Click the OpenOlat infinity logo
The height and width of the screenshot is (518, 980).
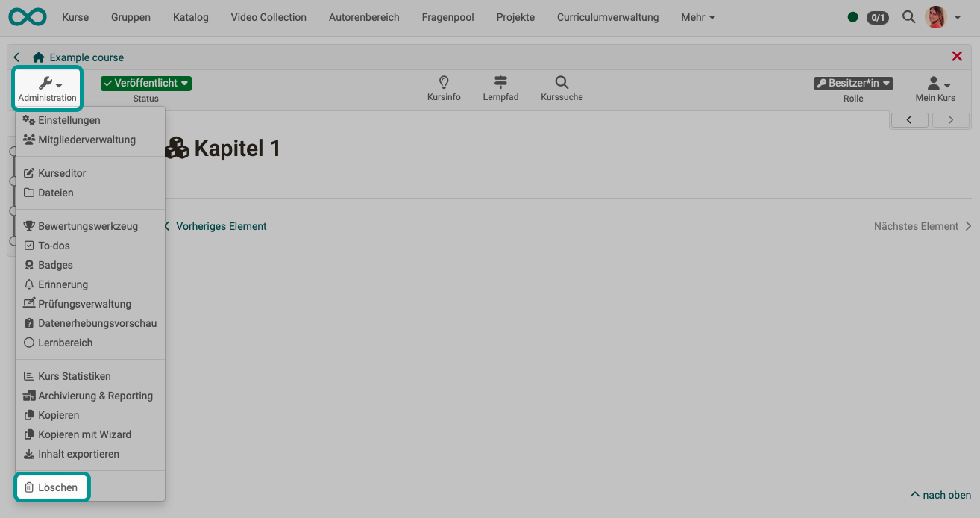[28, 16]
